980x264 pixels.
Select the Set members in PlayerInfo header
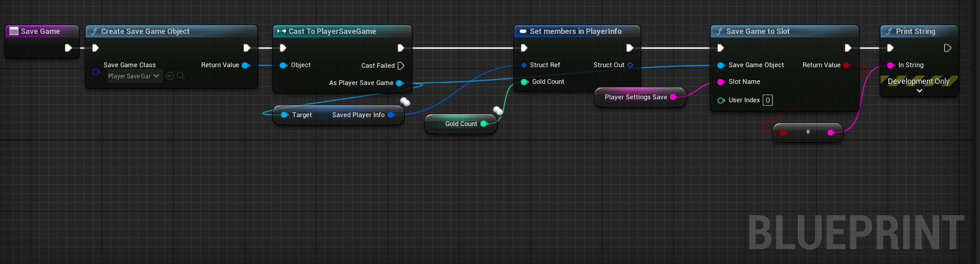577,32
